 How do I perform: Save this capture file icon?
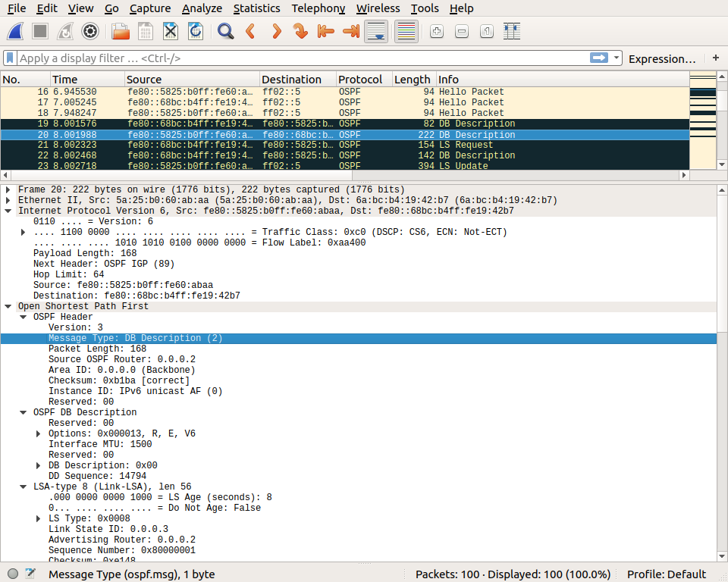(146, 32)
